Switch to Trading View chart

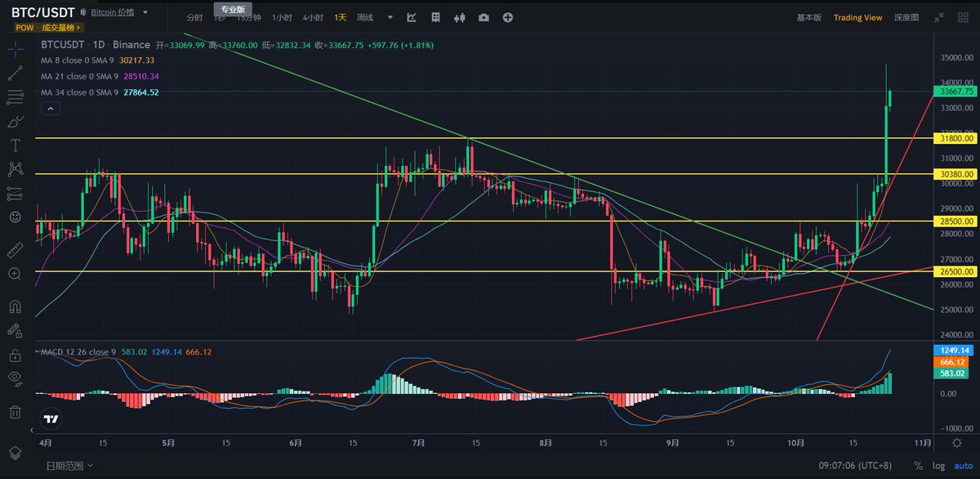coord(857,17)
